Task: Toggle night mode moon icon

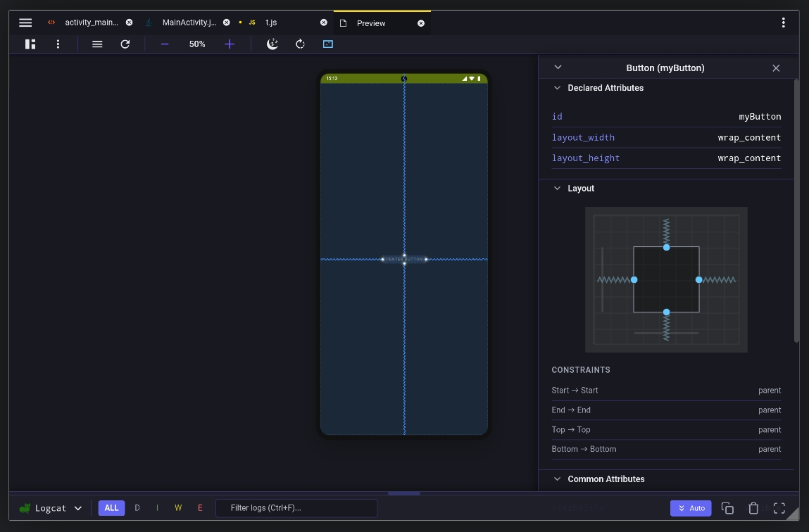Action: coord(272,44)
